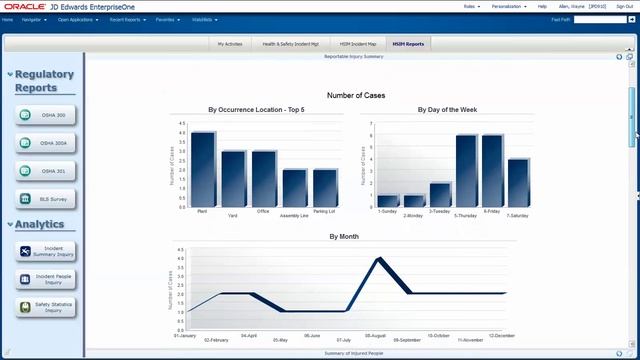Collapse the Regulatory Reports section
Screen dimensions: 640x360
(10, 74)
